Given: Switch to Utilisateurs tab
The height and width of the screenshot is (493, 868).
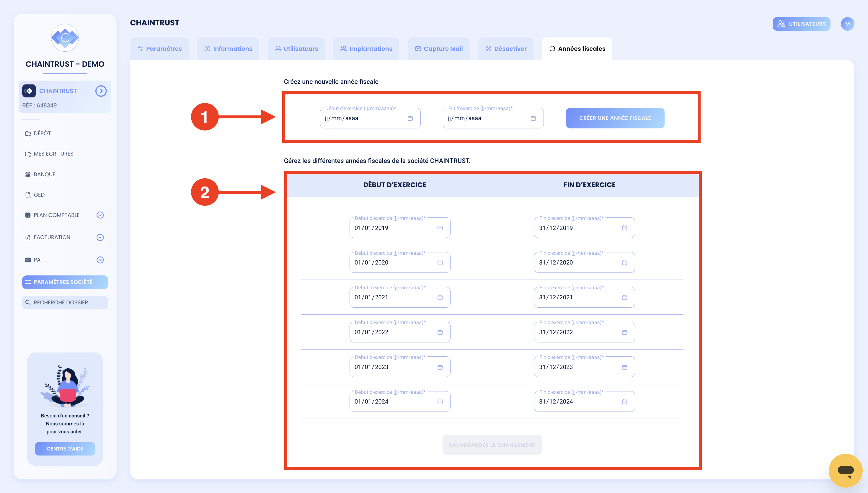Looking at the screenshot, I should pos(296,49).
